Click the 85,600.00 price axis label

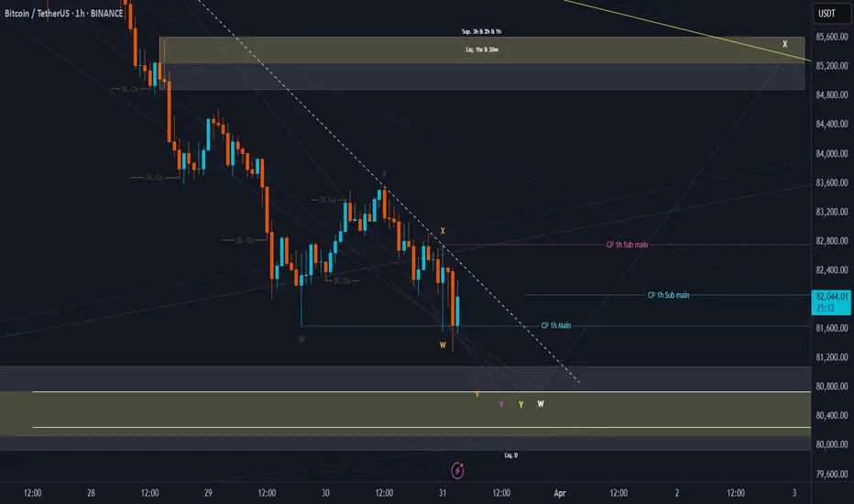pyautogui.click(x=832, y=37)
